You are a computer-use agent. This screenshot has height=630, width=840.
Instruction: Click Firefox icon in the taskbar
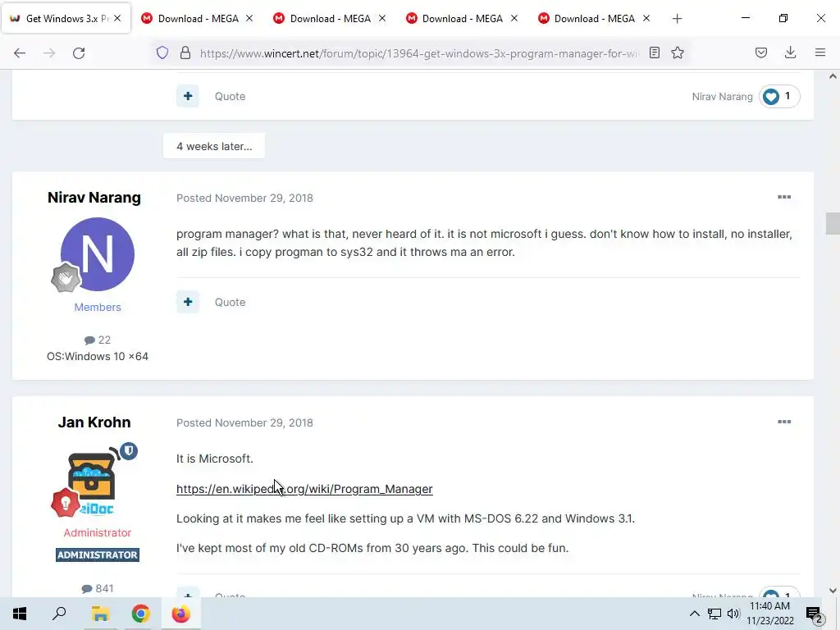click(x=181, y=614)
